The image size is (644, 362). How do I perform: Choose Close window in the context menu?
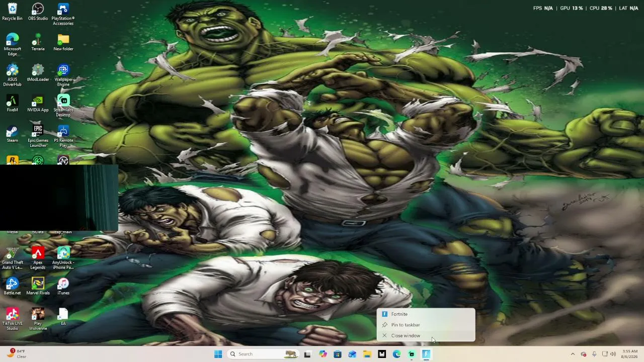(x=426, y=335)
